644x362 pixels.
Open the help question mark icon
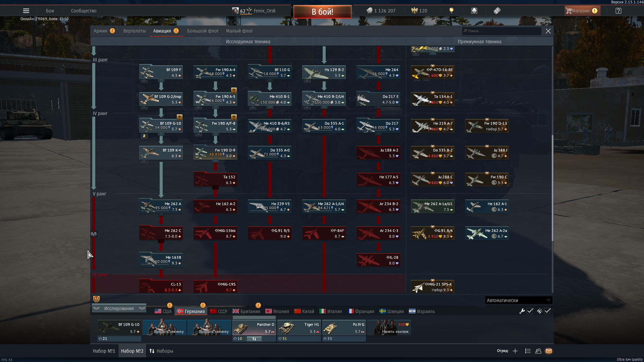619,11
